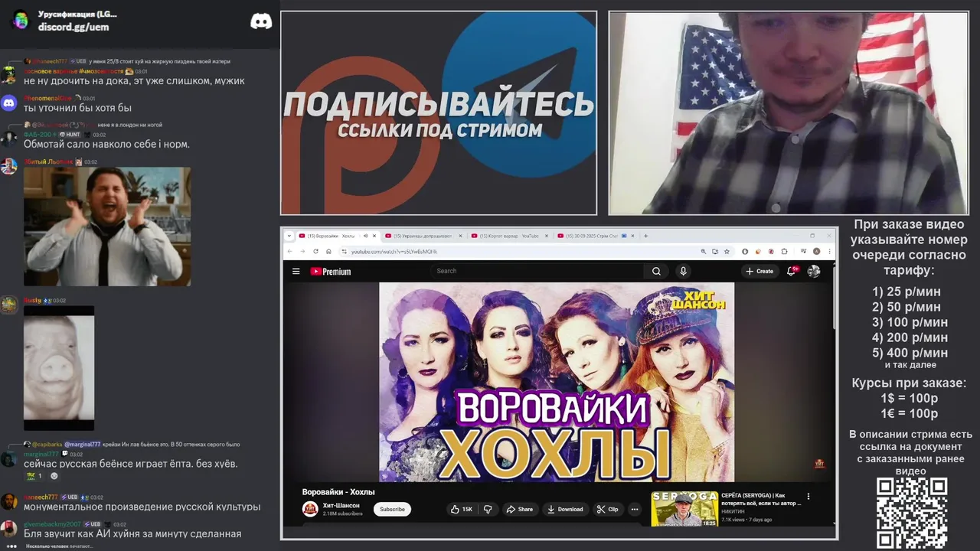This screenshot has height=551, width=980.
Task: Click message 'ты уточнил бы хотя бы'
Action: click(77, 108)
